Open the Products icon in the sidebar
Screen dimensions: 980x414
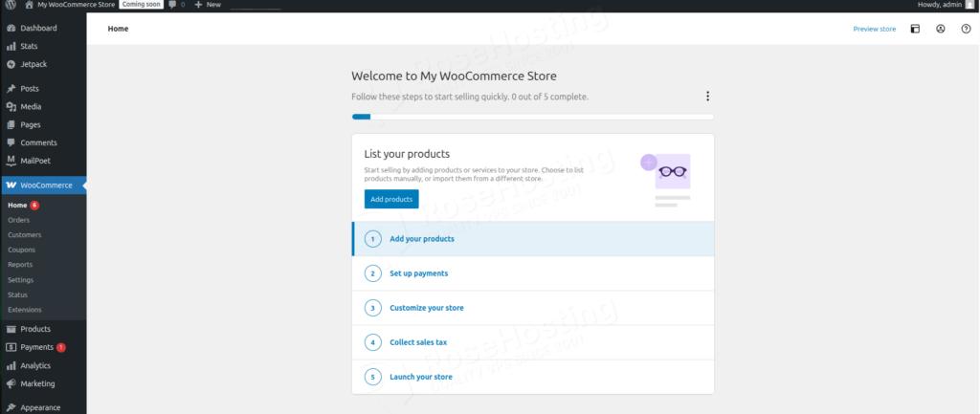(x=11, y=329)
